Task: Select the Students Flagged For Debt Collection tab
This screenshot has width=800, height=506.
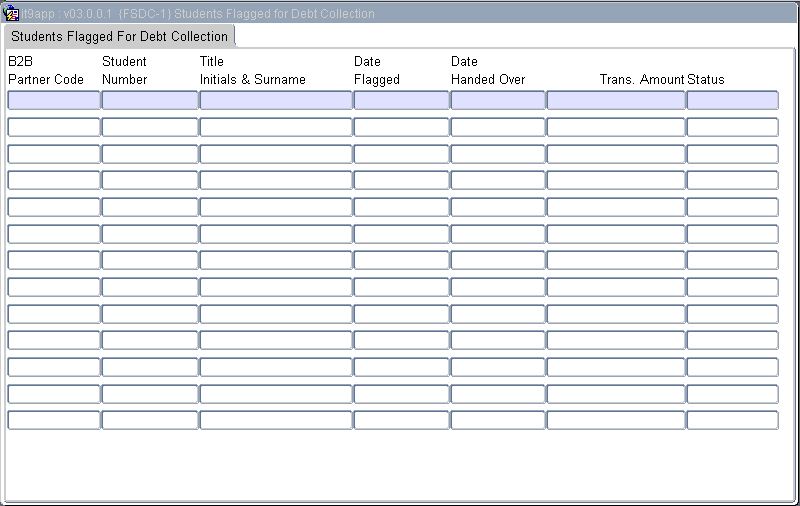Action: tap(119, 36)
